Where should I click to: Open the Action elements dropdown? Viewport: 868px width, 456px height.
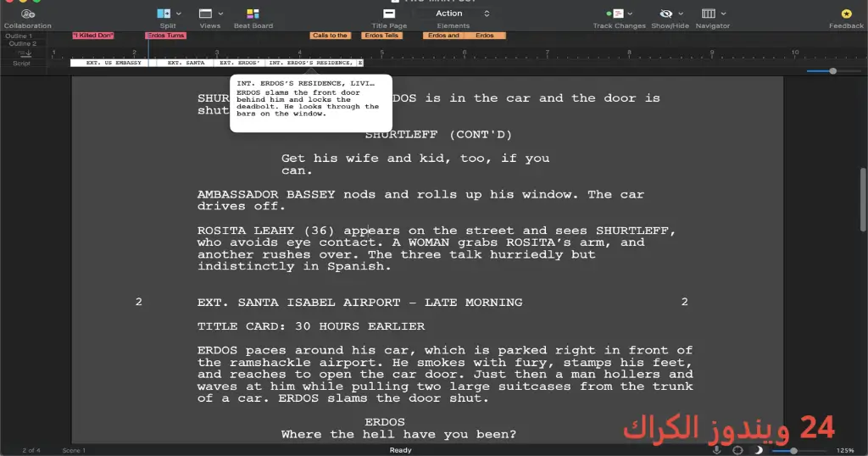(453, 14)
